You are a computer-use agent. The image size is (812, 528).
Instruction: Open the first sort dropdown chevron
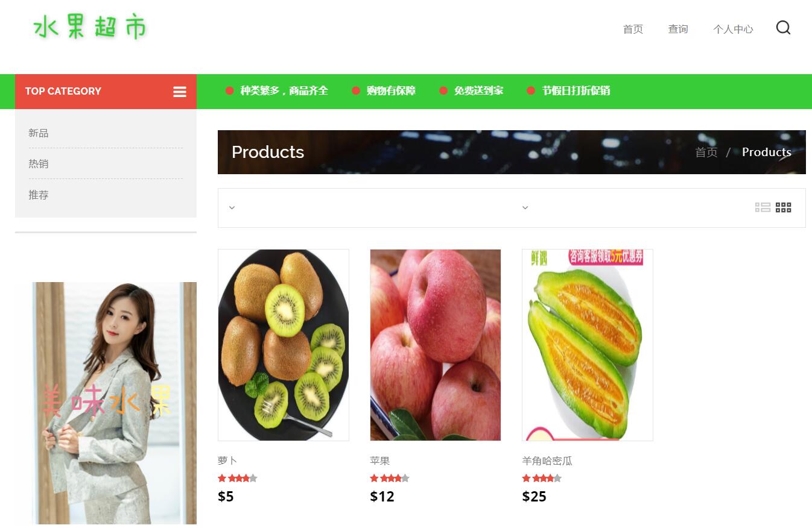click(232, 207)
